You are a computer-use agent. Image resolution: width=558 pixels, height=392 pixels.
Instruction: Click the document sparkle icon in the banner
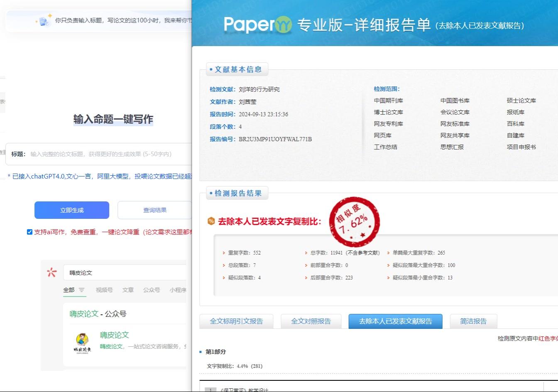coord(44,20)
